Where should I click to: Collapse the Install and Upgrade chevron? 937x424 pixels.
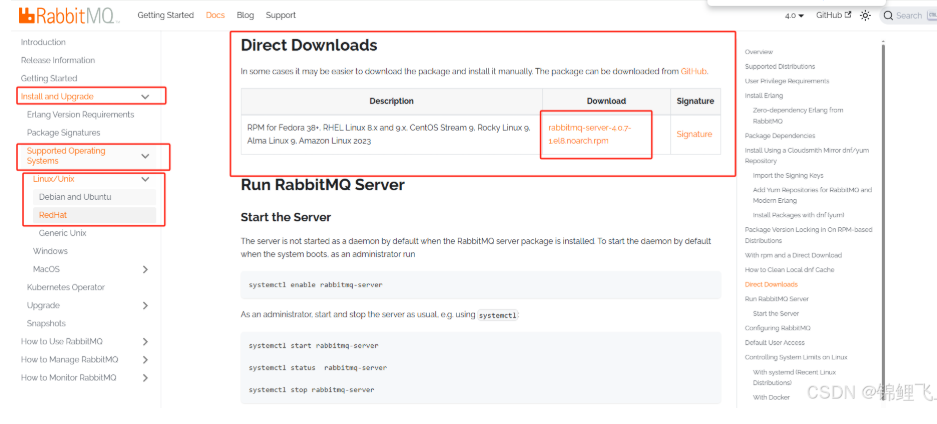coord(145,97)
